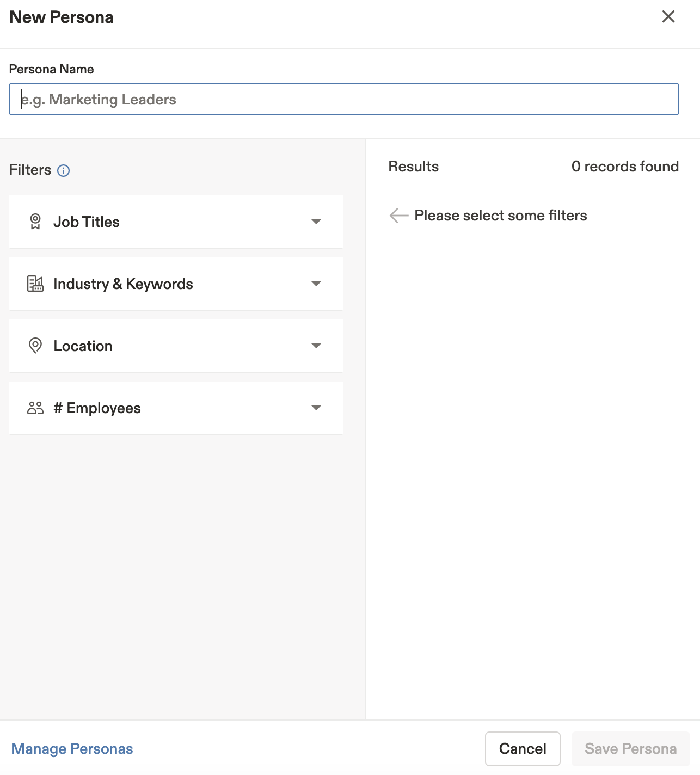This screenshot has height=775, width=700.
Task: Select the Location filter label
Action: (x=83, y=346)
